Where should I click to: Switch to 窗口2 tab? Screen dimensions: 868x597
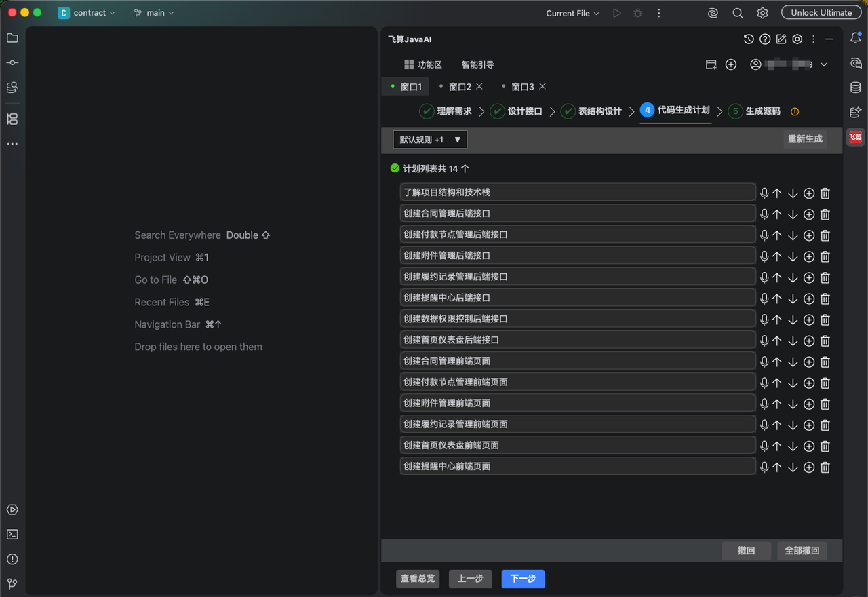pos(460,87)
